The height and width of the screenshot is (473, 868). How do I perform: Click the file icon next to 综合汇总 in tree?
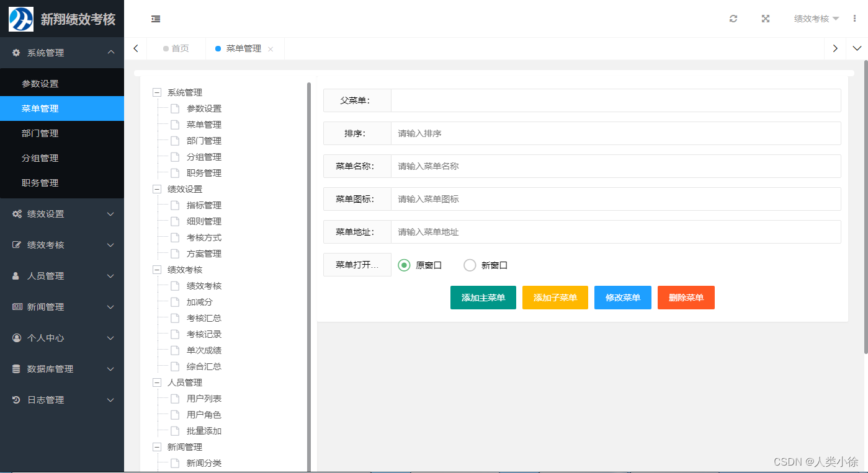click(x=175, y=366)
